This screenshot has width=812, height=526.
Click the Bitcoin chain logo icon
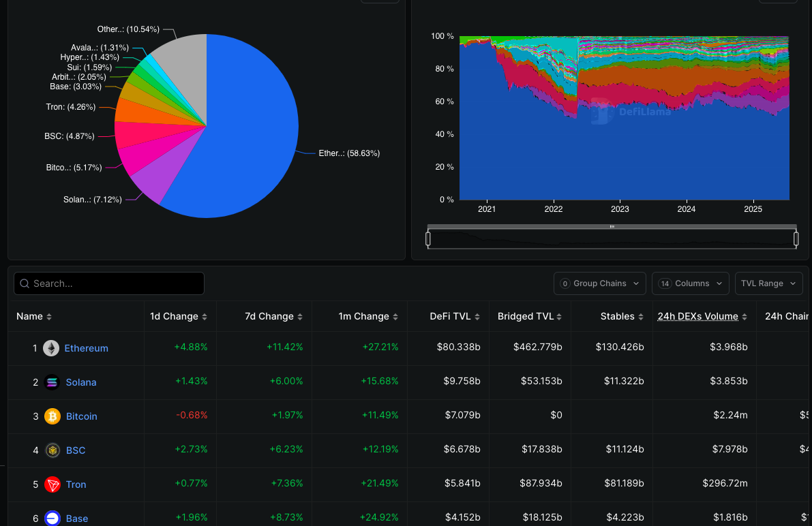[x=54, y=416]
